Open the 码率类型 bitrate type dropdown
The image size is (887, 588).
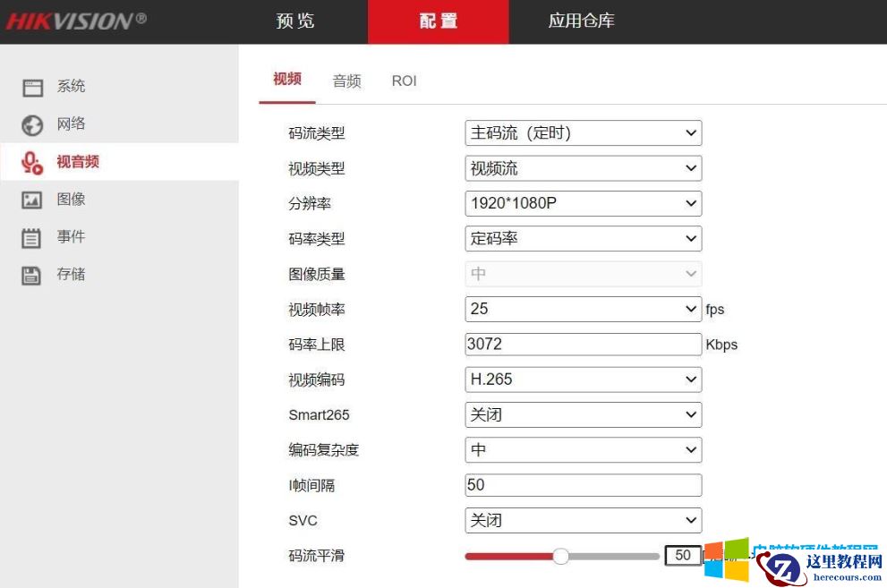tap(583, 238)
